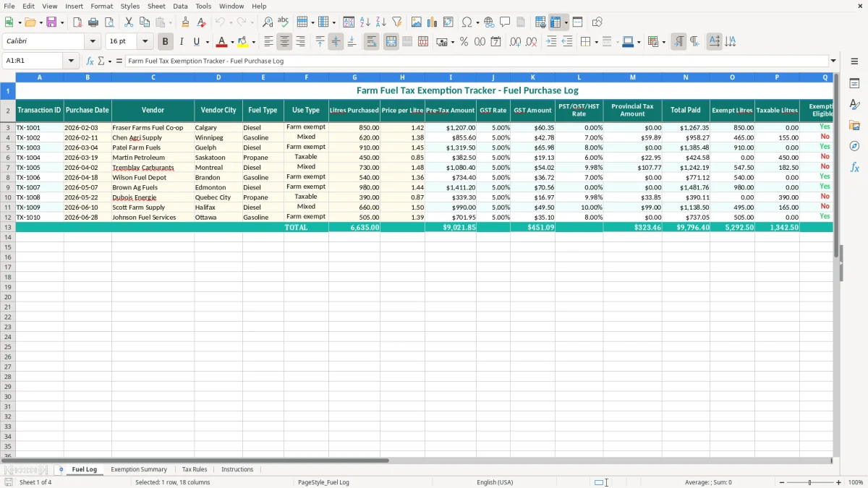The width and height of the screenshot is (868, 488).
Task: Open the Navigator in sidebar
Action: point(854,146)
